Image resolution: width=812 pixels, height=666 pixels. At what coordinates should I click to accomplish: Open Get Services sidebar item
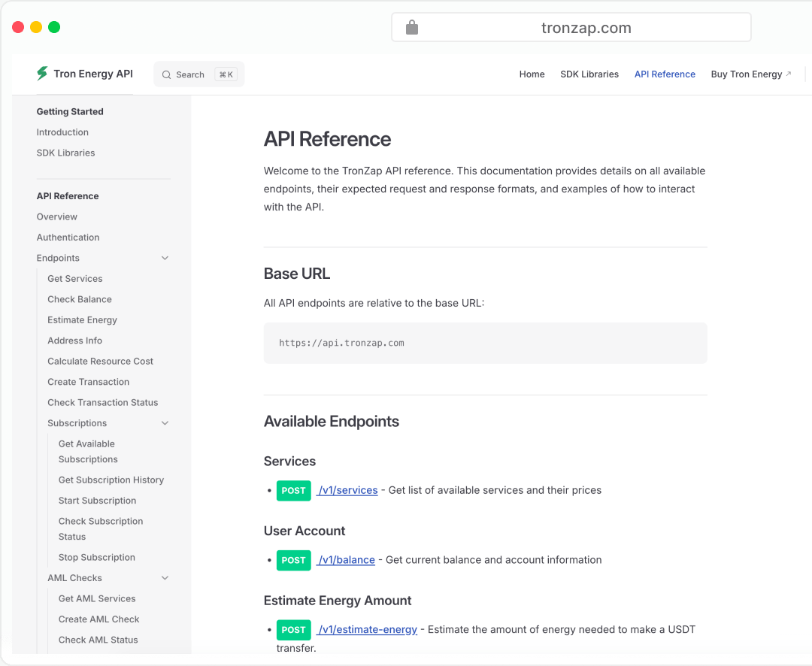click(75, 279)
